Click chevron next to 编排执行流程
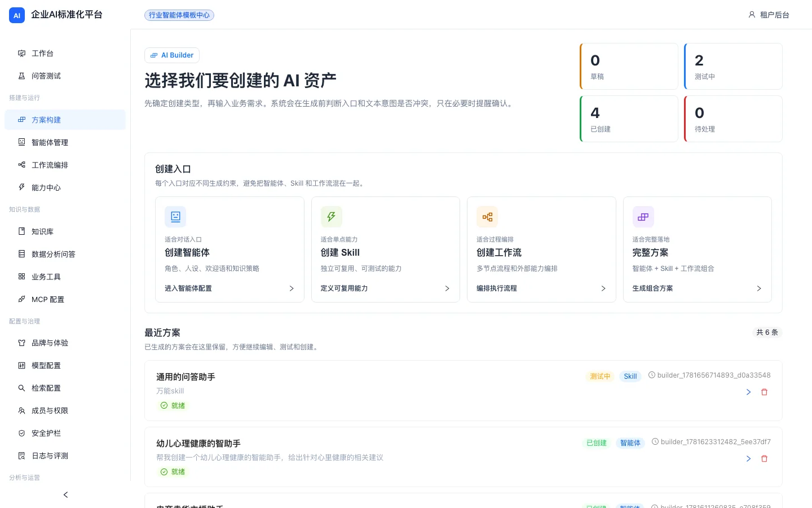The height and width of the screenshot is (508, 812). 603,288
